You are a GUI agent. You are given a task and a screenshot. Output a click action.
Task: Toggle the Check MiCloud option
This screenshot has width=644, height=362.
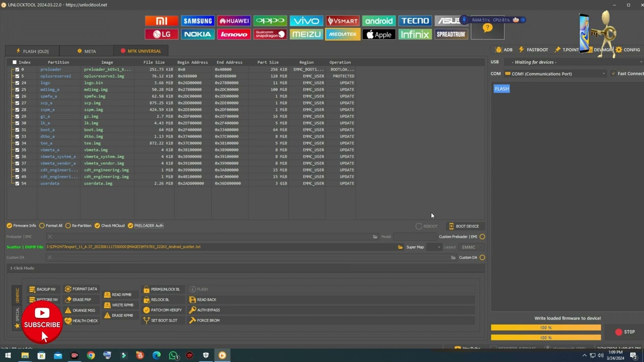click(110, 226)
